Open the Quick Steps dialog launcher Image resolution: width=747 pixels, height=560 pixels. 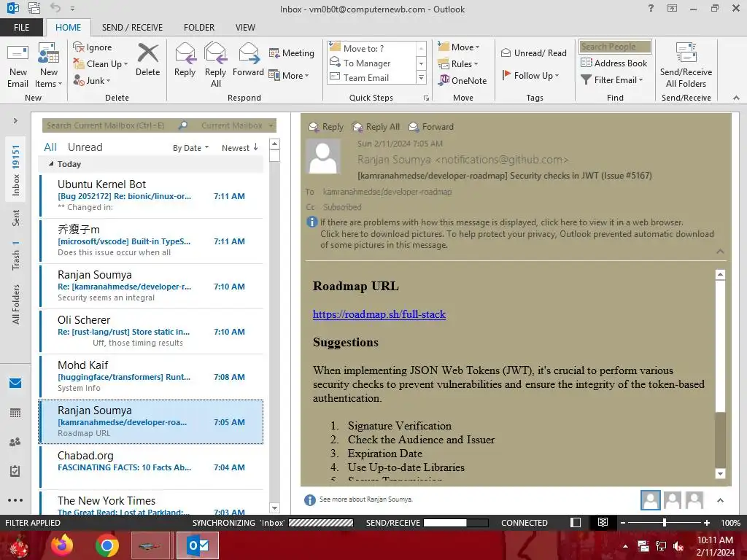point(426,98)
